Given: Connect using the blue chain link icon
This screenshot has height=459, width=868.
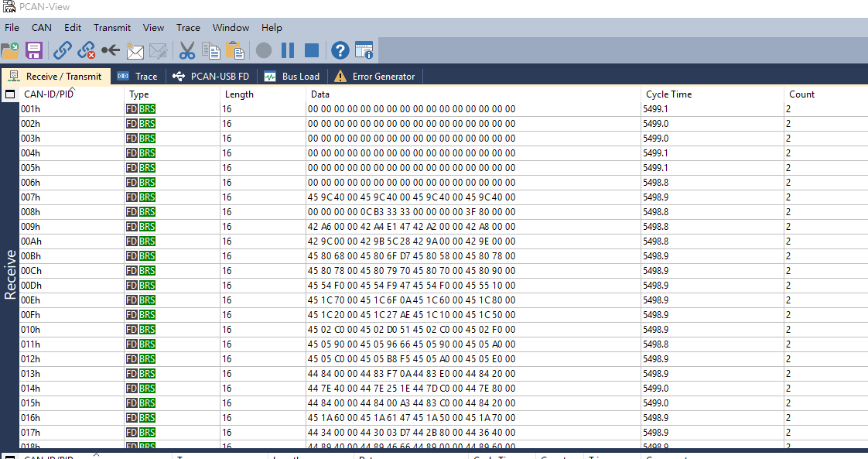Looking at the screenshot, I should coord(62,50).
